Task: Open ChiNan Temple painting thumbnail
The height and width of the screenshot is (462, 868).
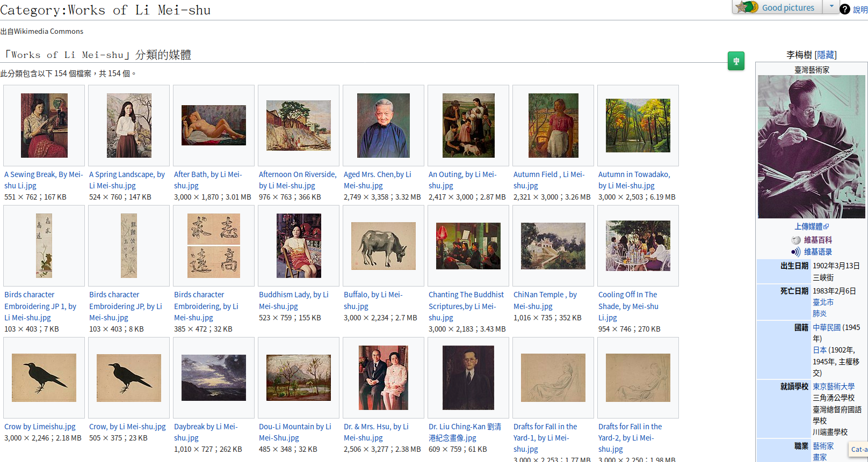Action: pyautogui.click(x=553, y=246)
